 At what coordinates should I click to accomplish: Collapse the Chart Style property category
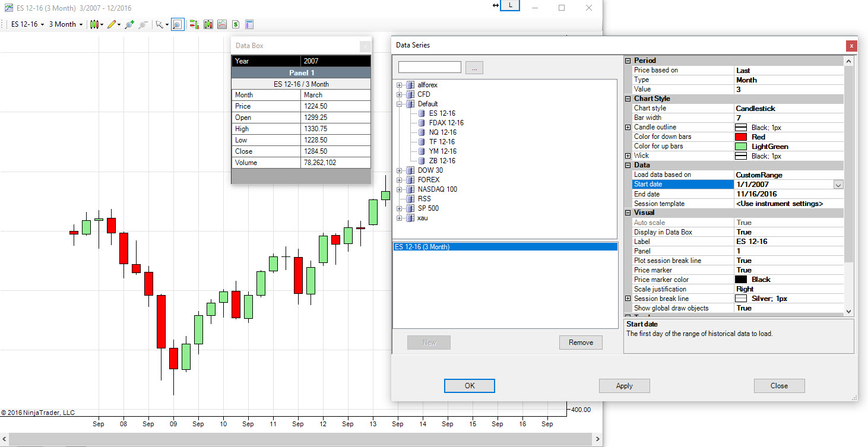[x=628, y=99]
